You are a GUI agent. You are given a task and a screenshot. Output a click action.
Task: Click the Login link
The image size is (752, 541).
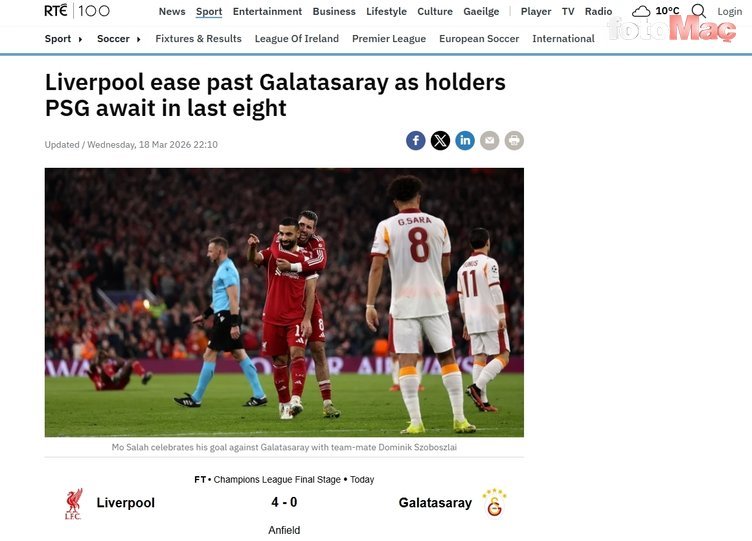(729, 12)
